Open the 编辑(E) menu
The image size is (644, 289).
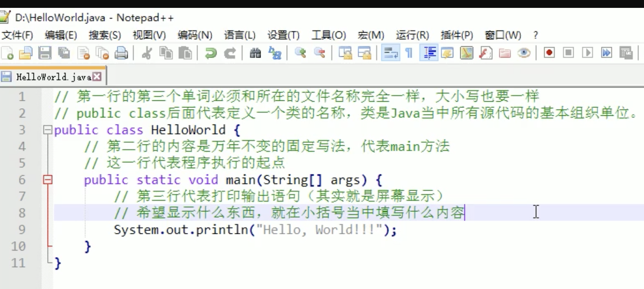tap(61, 35)
